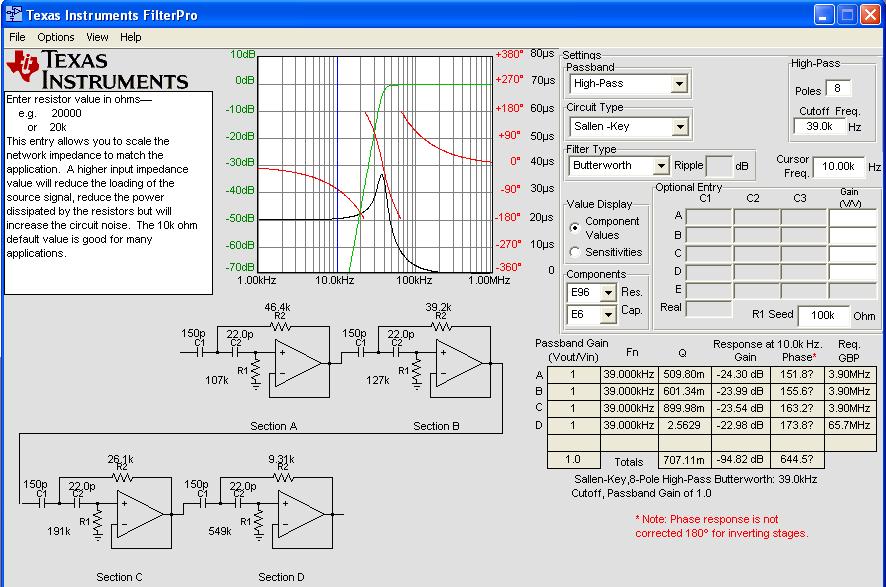Image resolution: width=886 pixels, height=587 pixels.
Task: Click the Section C schematic label
Action: (119, 577)
